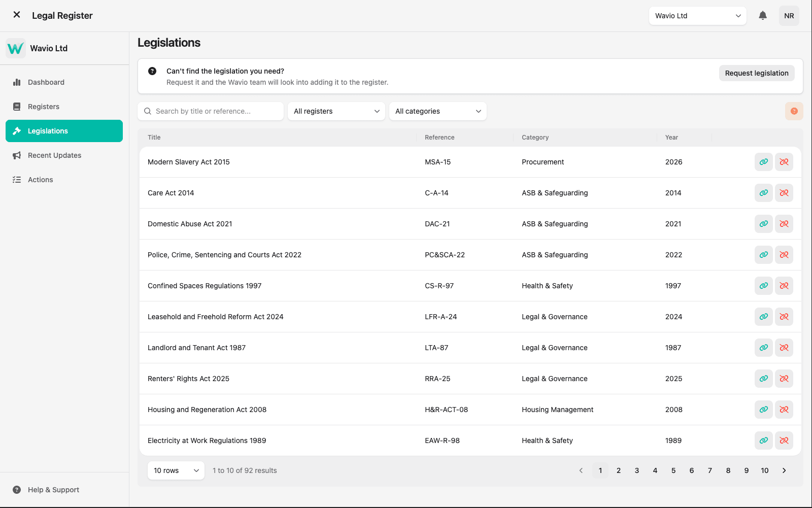Jump to page 5 of results
Image resolution: width=812 pixels, height=508 pixels.
673,470
